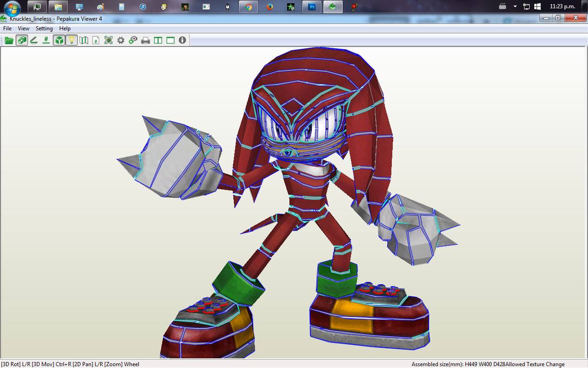The image size is (588, 368).
Task: Close the Pepakura Viewer window
Action: click(x=575, y=18)
